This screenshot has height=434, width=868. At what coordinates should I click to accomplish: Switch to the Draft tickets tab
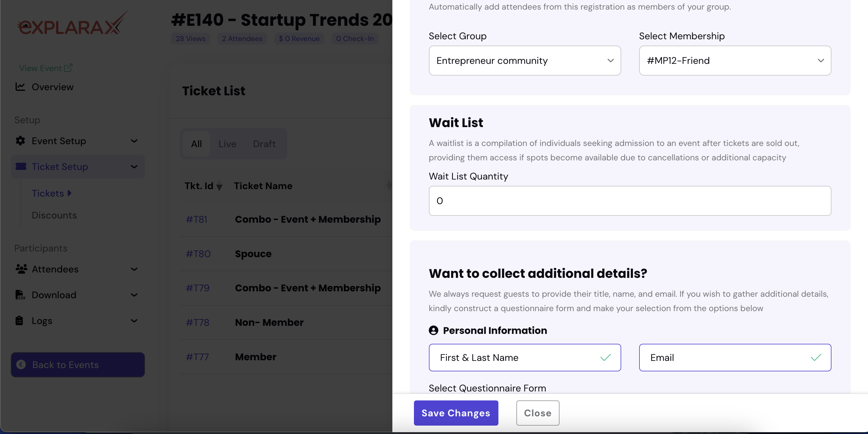264,144
